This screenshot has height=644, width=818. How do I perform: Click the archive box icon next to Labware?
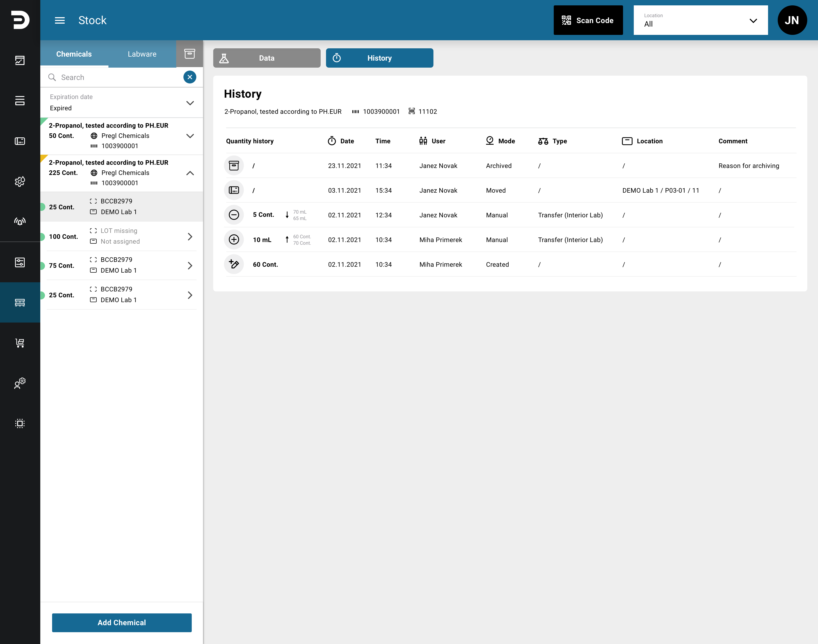click(189, 54)
